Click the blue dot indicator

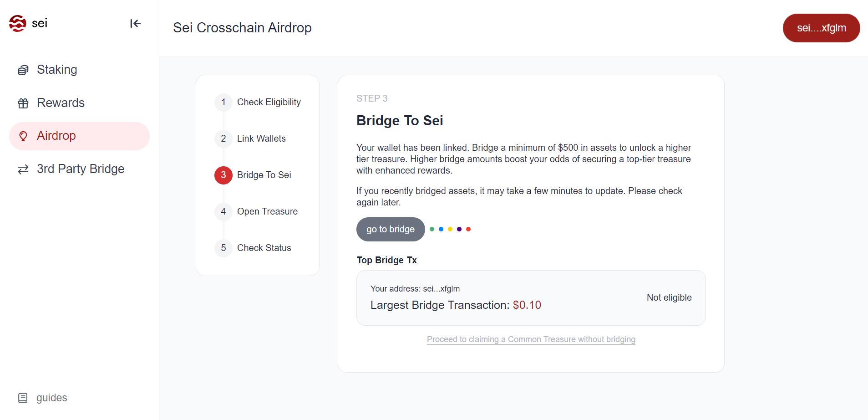[x=441, y=229]
